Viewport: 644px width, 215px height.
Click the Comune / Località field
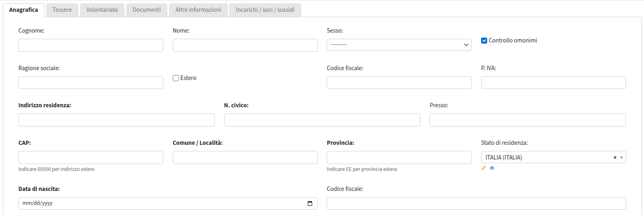pos(245,157)
